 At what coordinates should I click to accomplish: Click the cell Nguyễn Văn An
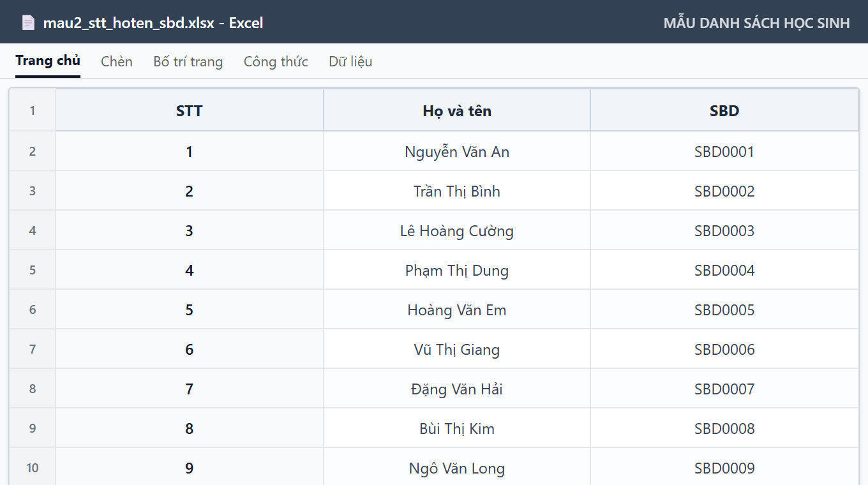coord(457,151)
